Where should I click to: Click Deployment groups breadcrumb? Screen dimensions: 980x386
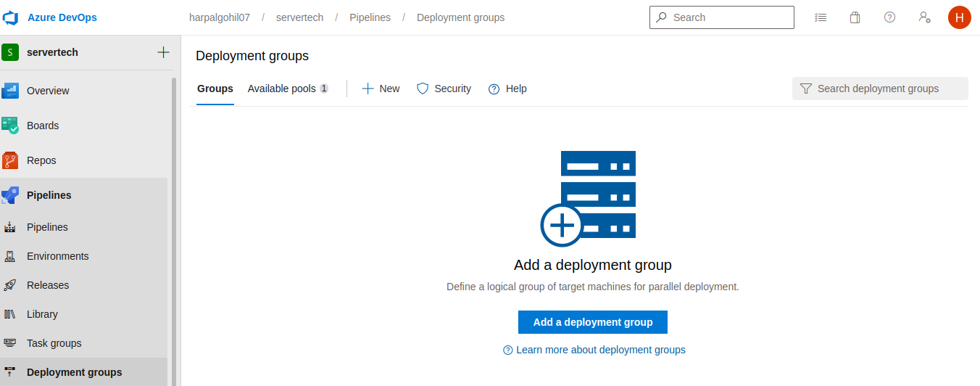coord(461,17)
